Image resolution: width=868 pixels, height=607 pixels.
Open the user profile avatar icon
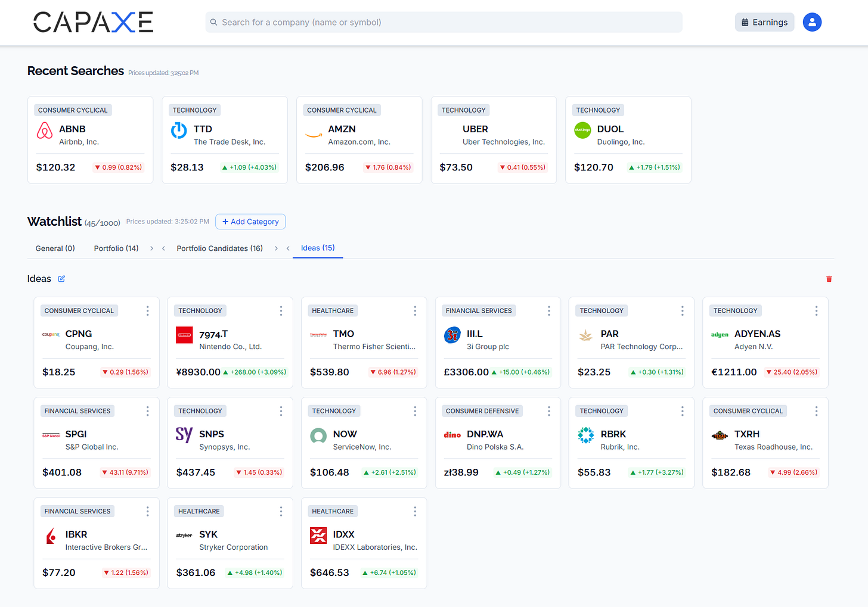pos(812,22)
